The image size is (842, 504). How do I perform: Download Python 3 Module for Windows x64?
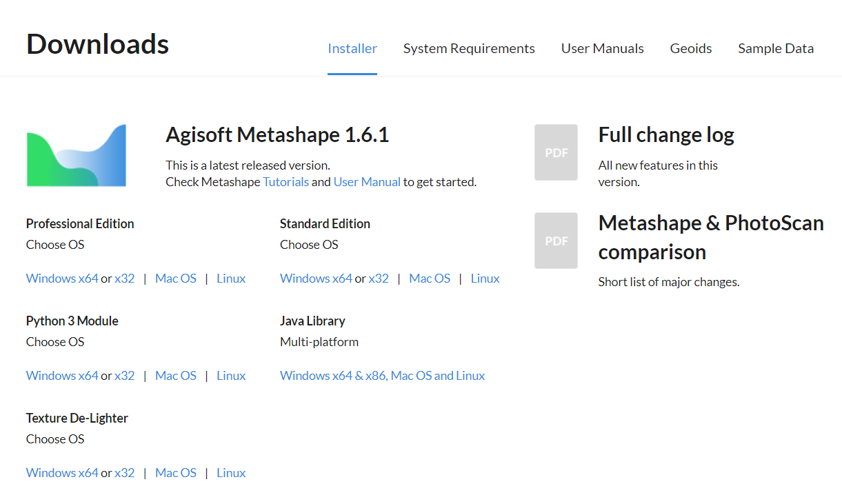[x=62, y=376]
